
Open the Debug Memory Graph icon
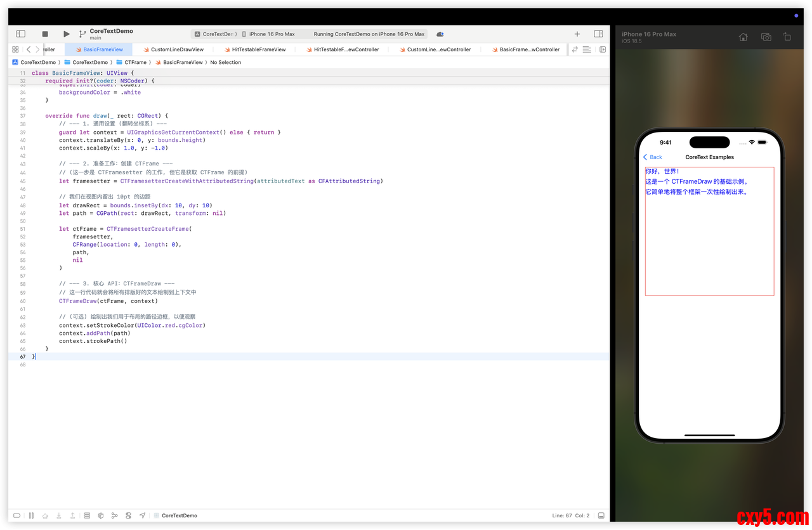115,515
